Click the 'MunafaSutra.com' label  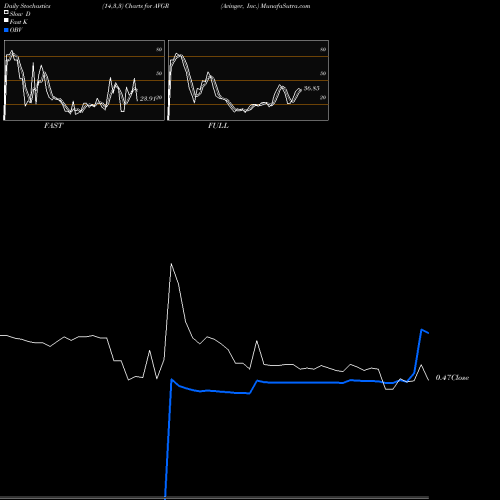click(285, 6)
